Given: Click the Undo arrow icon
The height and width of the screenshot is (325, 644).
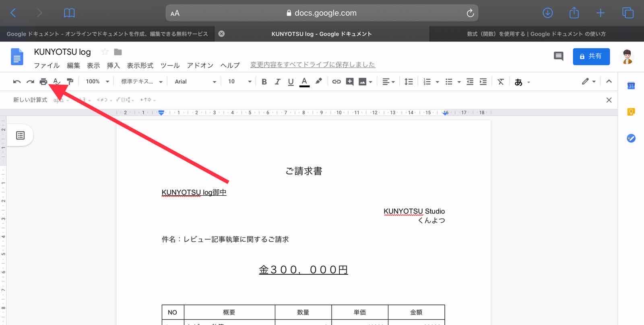Looking at the screenshot, I should 17,82.
